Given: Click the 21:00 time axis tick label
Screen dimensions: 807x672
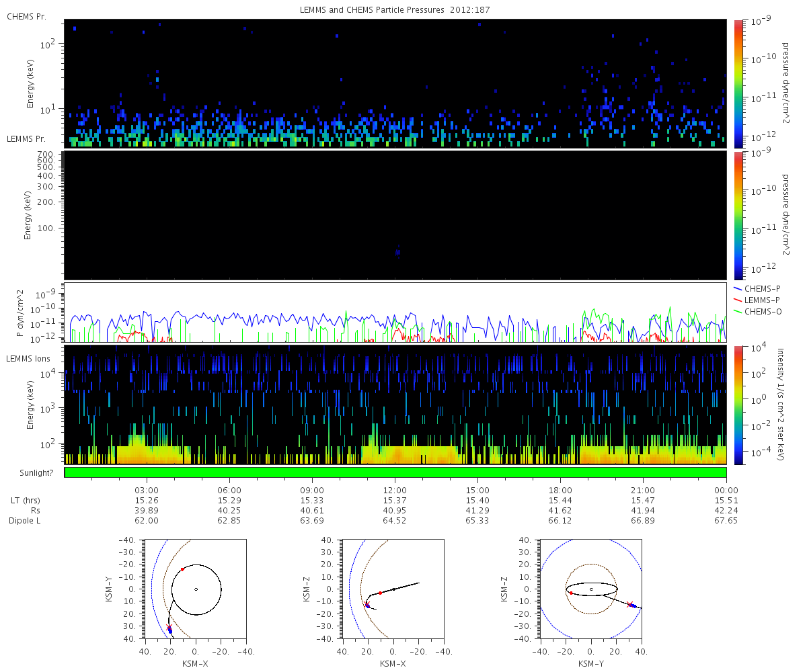Looking at the screenshot, I should point(644,491).
